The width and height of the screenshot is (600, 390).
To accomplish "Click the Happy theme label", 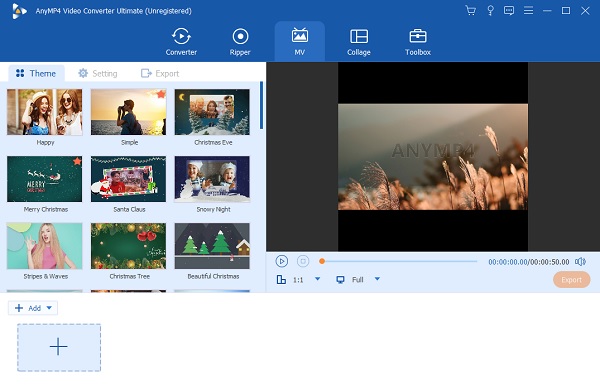I will tap(45, 142).
